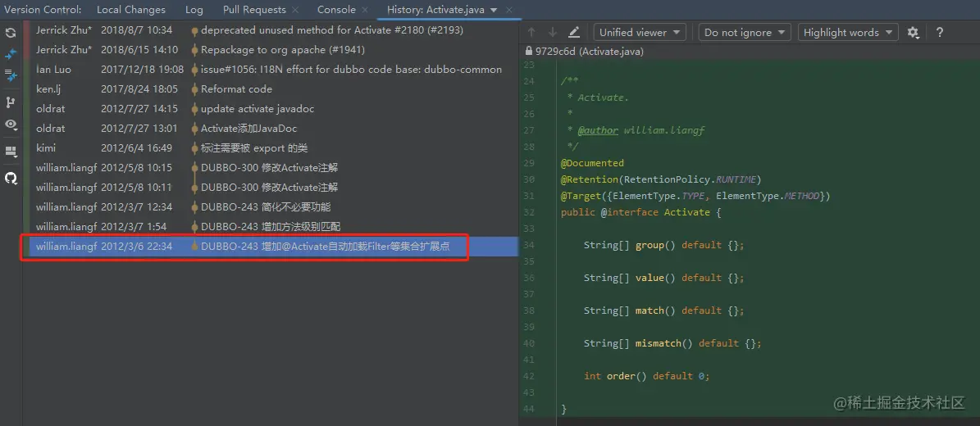Click the show all affected files icon
This screenshot has width=980, height=426.
(11, 75)
